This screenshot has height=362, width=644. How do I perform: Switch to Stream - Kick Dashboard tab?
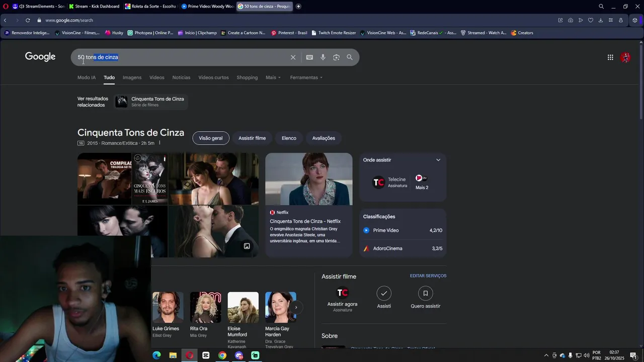[95, 6]
